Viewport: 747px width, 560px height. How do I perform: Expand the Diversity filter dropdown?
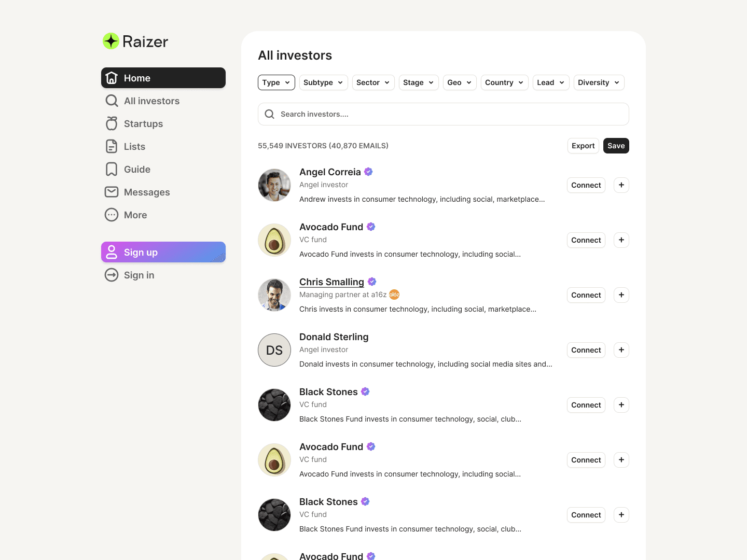[599, 82]
